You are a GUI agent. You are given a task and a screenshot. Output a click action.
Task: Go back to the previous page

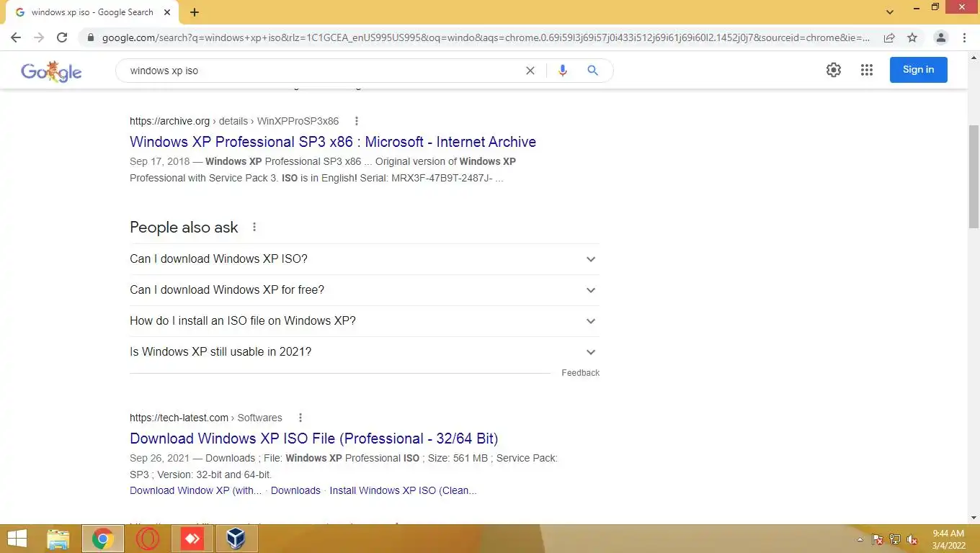16,37
